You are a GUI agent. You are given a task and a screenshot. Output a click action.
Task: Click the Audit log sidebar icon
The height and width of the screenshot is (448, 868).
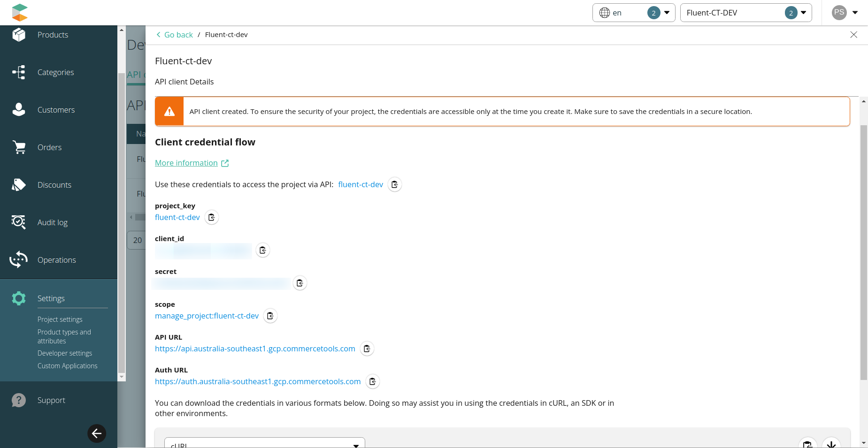(19, 222)
